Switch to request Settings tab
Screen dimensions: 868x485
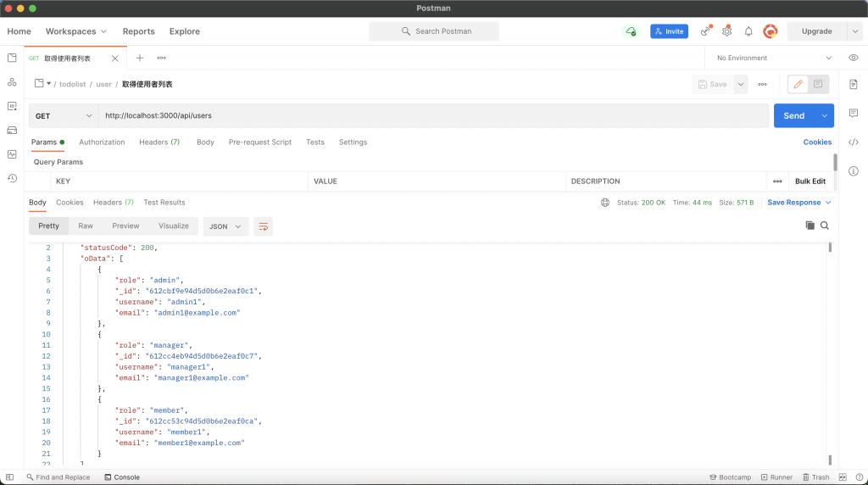[x=353, y=142]
